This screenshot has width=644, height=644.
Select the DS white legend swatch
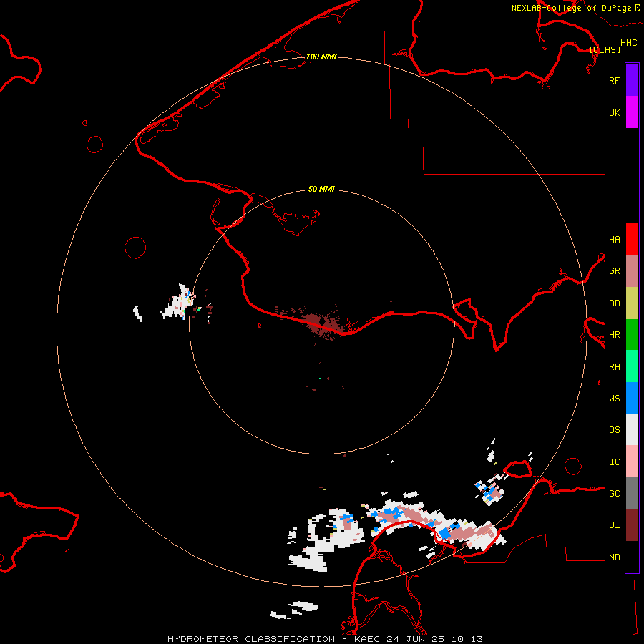pyautogui.click(x=632, y=429)
